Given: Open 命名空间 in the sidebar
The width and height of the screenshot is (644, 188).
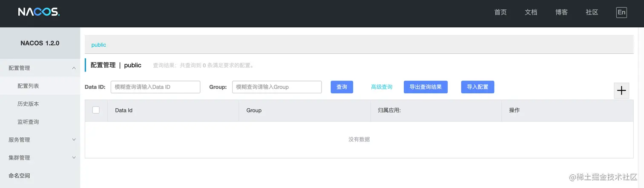Looking at the screenshot, I should pos(19,175).
